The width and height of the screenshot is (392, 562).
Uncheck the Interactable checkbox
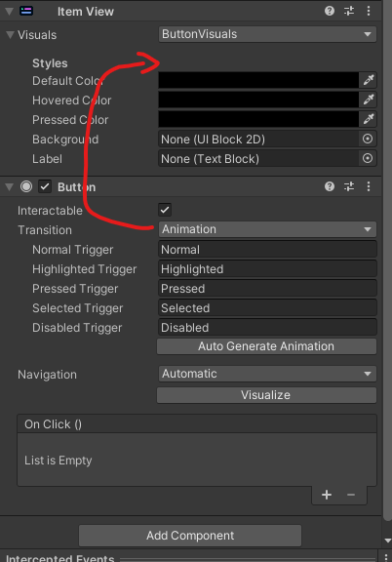coord(165,210)
